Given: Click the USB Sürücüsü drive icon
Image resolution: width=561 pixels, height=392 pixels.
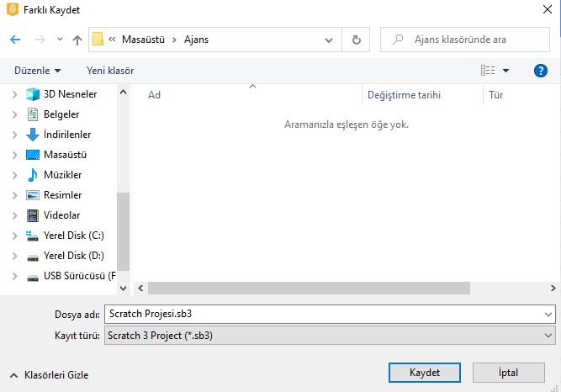Looking at the screenshot, I should tap(33, 278).
